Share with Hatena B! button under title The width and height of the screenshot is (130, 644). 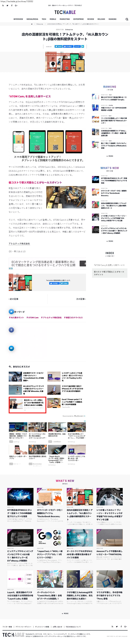(x=83, y=47)
